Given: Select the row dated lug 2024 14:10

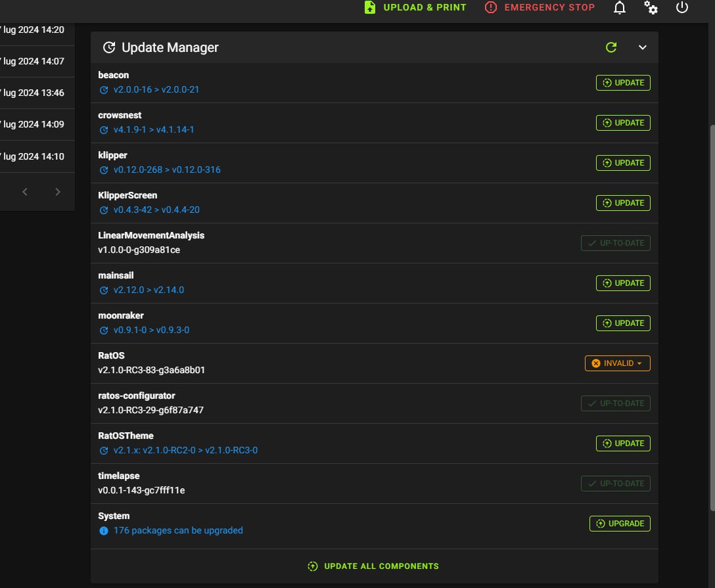Looking at the screenshot, I should click(x=37, y=157).
